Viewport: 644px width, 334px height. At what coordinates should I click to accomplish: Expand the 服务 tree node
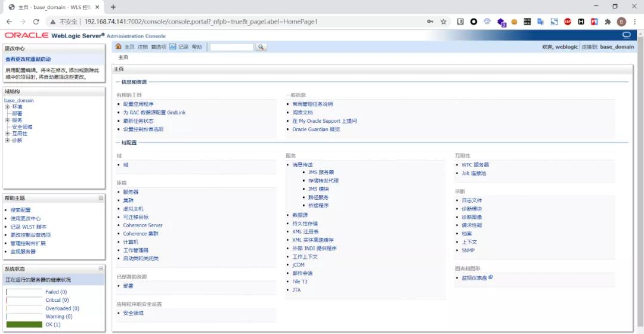tap(7, 120)
